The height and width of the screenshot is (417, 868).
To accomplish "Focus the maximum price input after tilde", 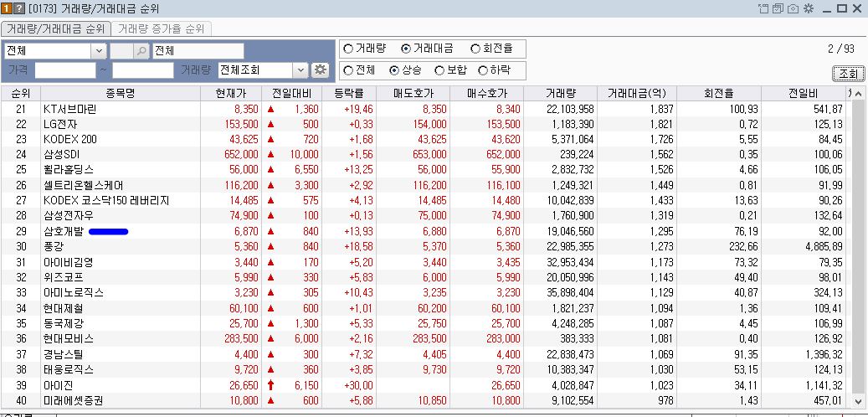I will pyautogui.click(x=143, y=69).
